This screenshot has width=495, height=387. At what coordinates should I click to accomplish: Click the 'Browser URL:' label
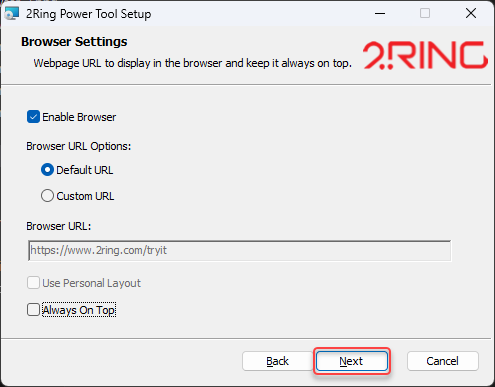pos(59,226)
